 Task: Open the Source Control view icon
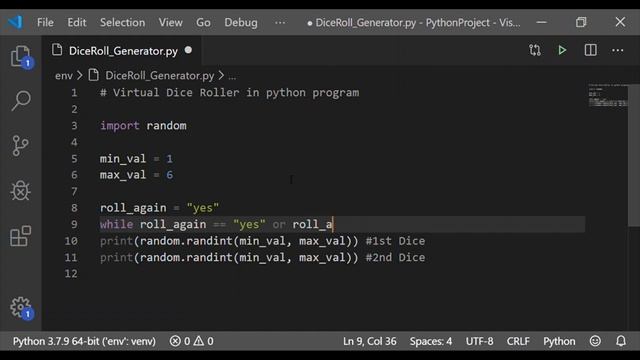(20, 146)
